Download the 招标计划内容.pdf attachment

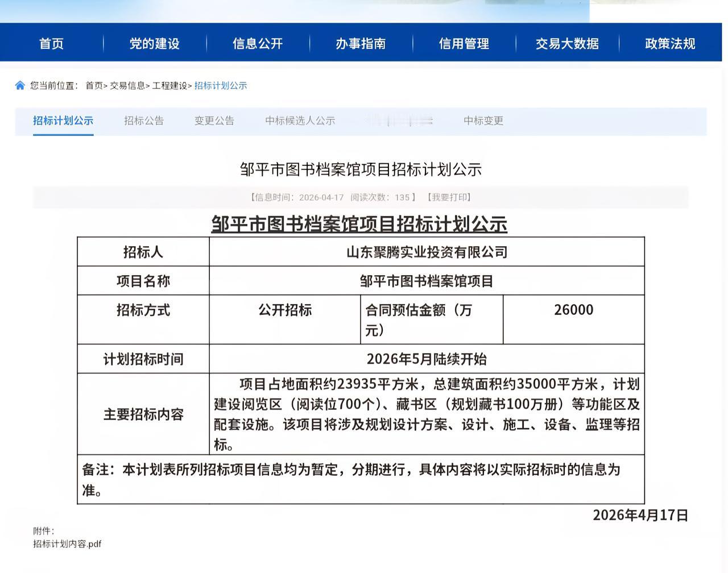coord(67,544)
